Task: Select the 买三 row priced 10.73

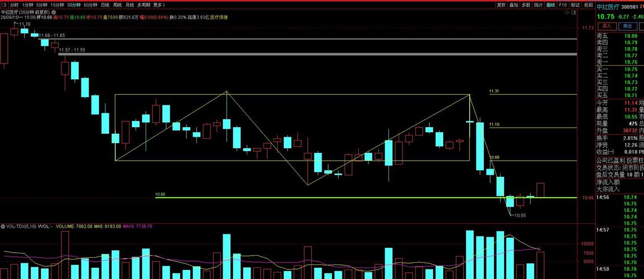Action: click(620, 83)
